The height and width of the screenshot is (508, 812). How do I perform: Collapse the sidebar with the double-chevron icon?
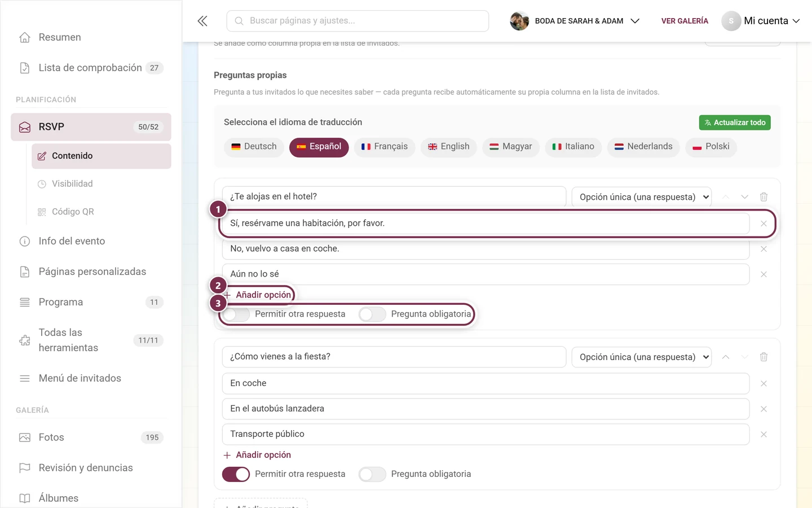202,21
